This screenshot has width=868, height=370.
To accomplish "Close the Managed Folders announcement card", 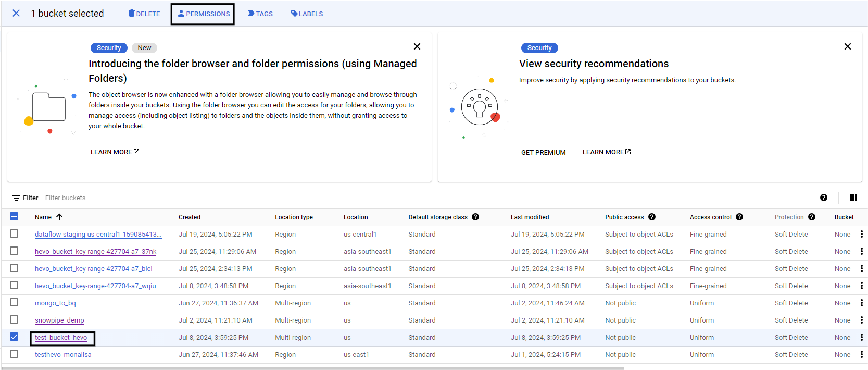I will coord(417,46).
